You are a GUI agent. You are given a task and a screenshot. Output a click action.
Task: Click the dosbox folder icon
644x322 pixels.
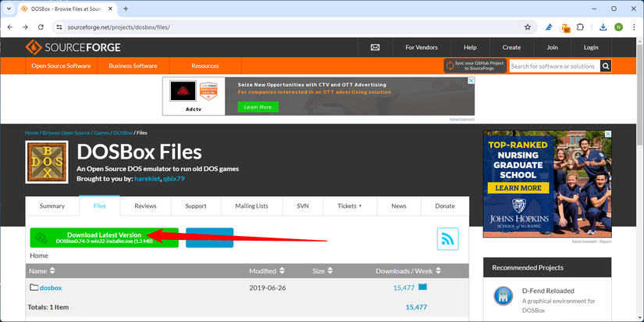pos(34,288)
